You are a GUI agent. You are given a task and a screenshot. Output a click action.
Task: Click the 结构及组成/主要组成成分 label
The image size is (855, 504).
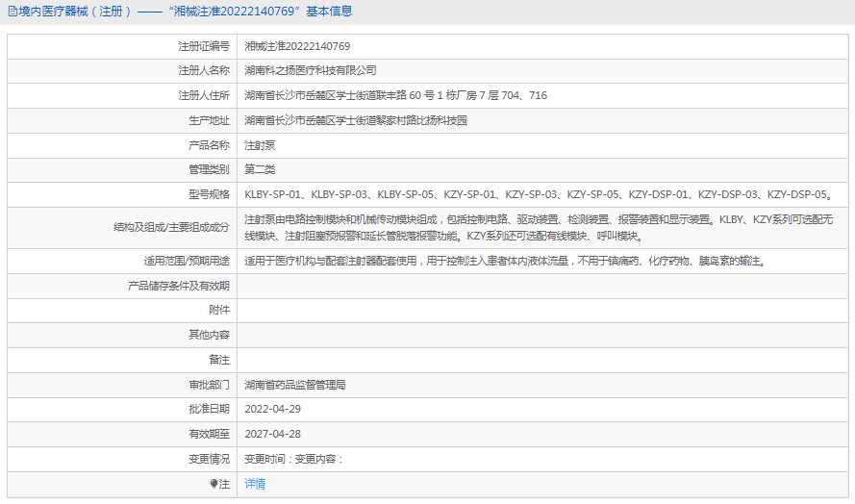172,227
